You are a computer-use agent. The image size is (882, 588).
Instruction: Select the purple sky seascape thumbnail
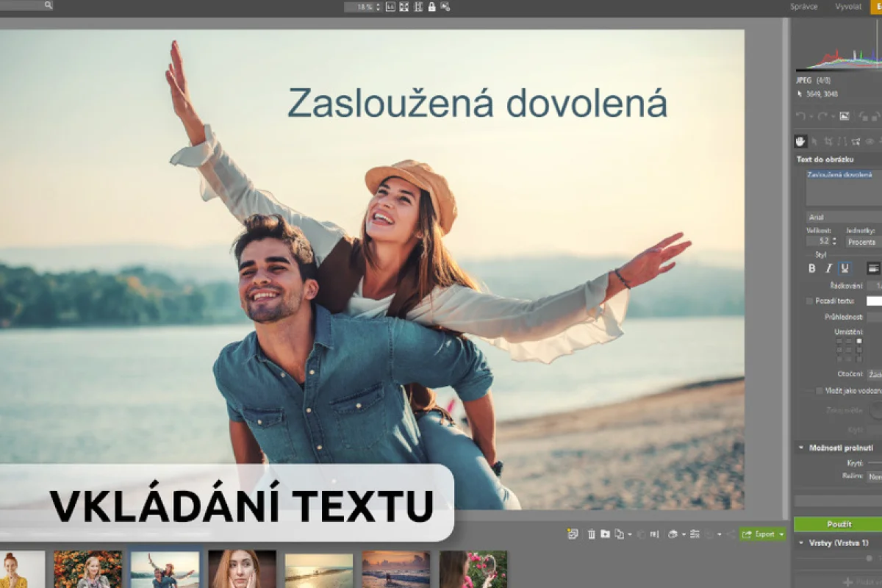click(395, 570)
